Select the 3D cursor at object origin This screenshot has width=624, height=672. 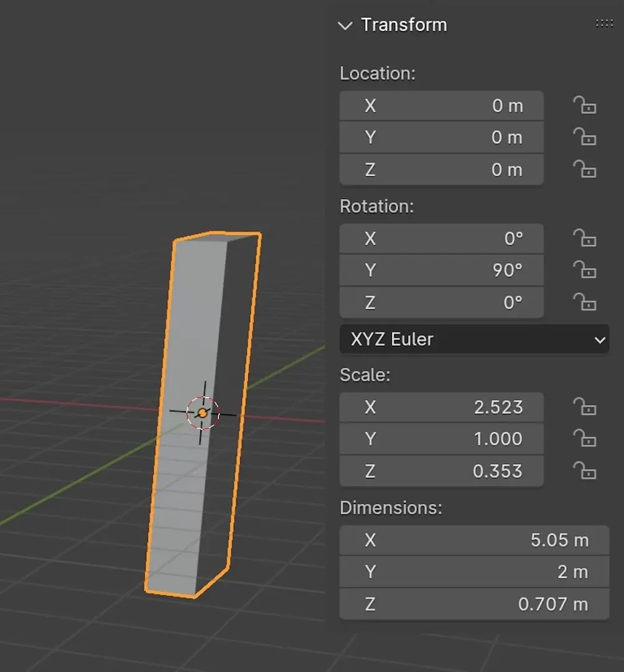[203, 413]
